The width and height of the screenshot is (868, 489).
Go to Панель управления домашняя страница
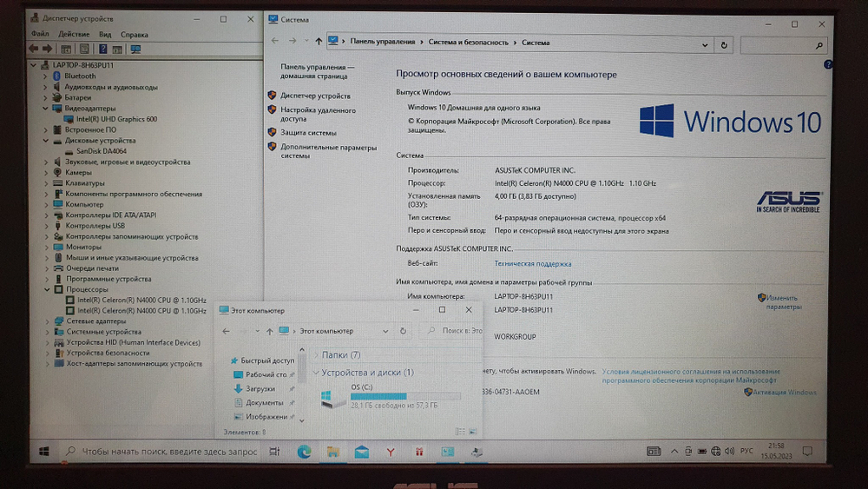[317, 71]
